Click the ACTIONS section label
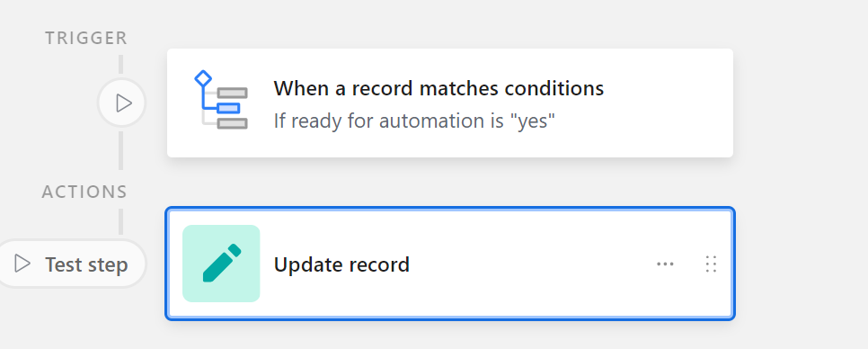This screenshot has width=868, height=349. click(84, 192)
